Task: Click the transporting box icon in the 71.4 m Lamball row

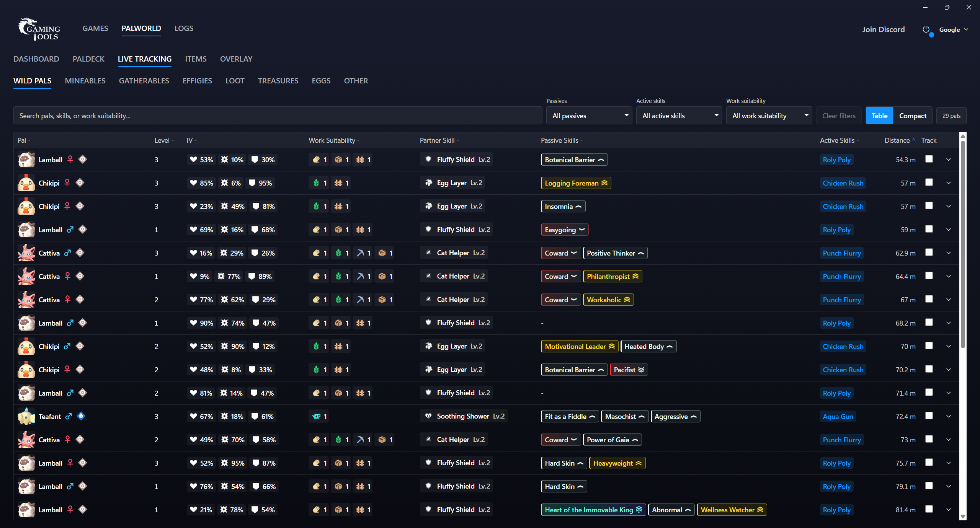Action: pyautogui.click(x=338, y=393)
